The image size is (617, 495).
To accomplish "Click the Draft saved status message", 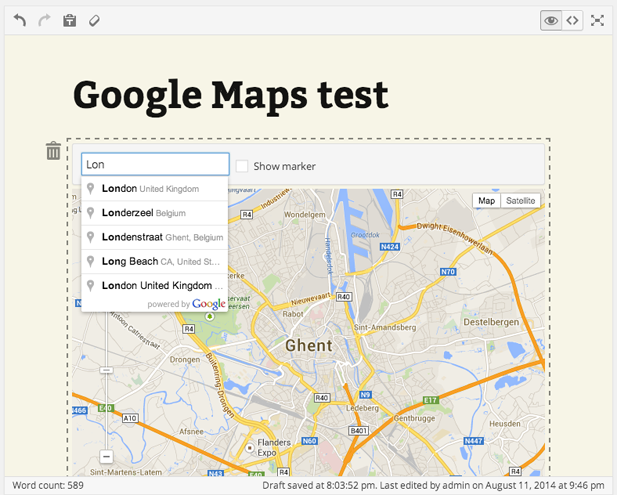I will [433, 485].
